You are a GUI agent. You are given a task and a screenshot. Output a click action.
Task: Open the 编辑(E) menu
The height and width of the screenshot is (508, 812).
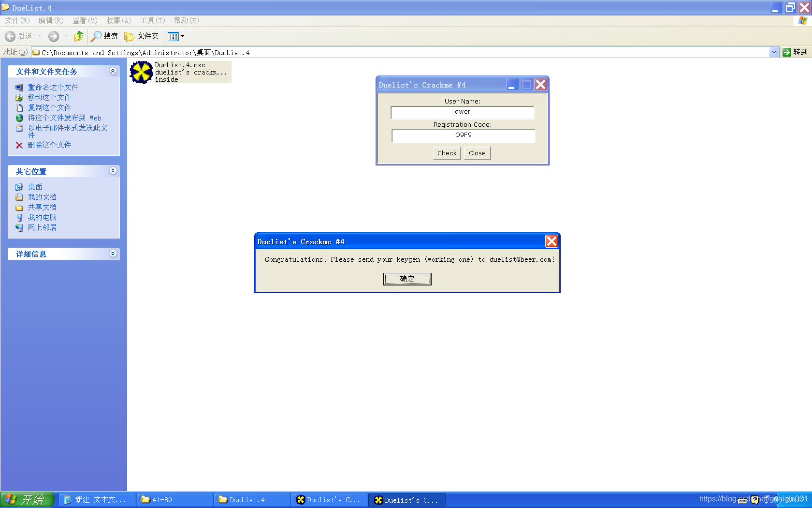pyautogui.click(x=51, y=21)
